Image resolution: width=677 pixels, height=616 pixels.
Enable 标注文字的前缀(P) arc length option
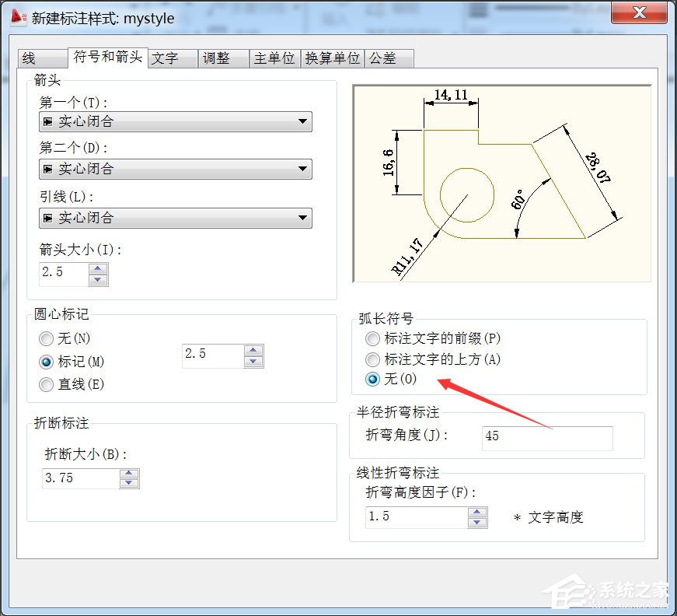coord(372,338)
